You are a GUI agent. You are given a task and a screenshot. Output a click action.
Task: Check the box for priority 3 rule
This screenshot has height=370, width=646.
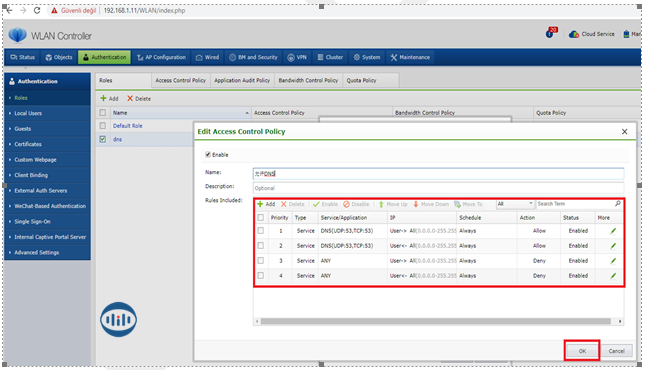[x=260, y=260]
